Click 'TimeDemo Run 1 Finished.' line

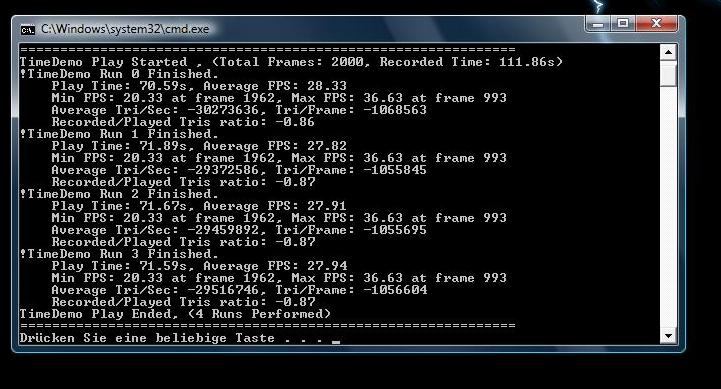tap(120, 134)
